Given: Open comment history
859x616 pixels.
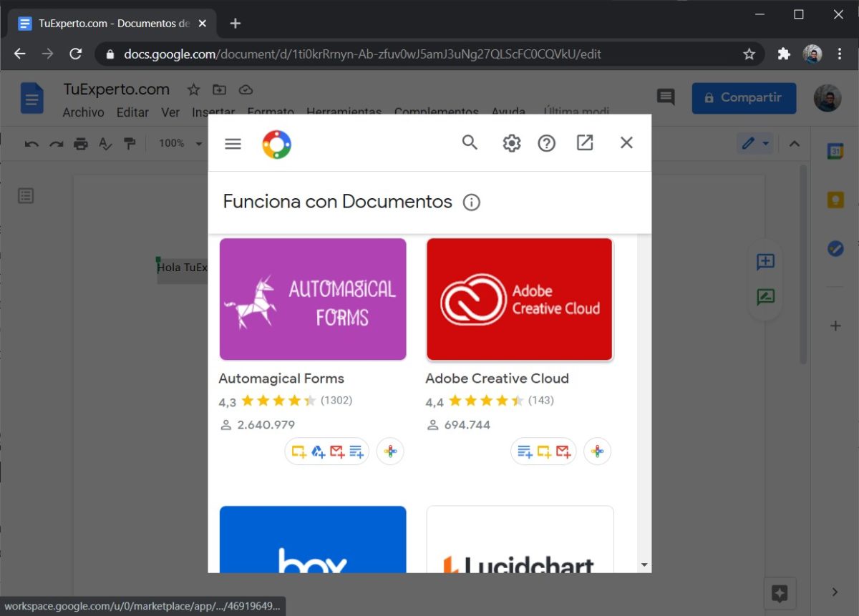Looking at the screenshot, I should (666, 98).
